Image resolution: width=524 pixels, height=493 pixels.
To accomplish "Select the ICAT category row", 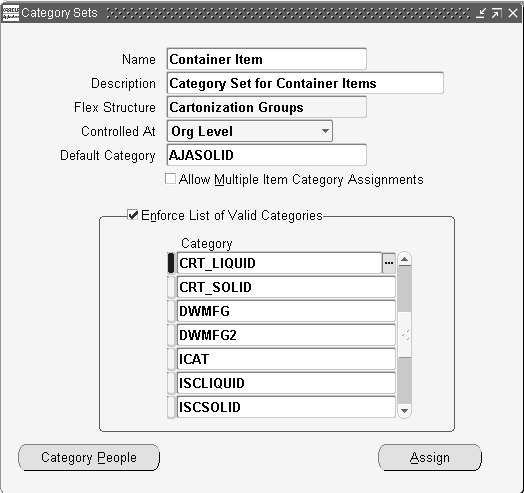I will pos(286,359).
